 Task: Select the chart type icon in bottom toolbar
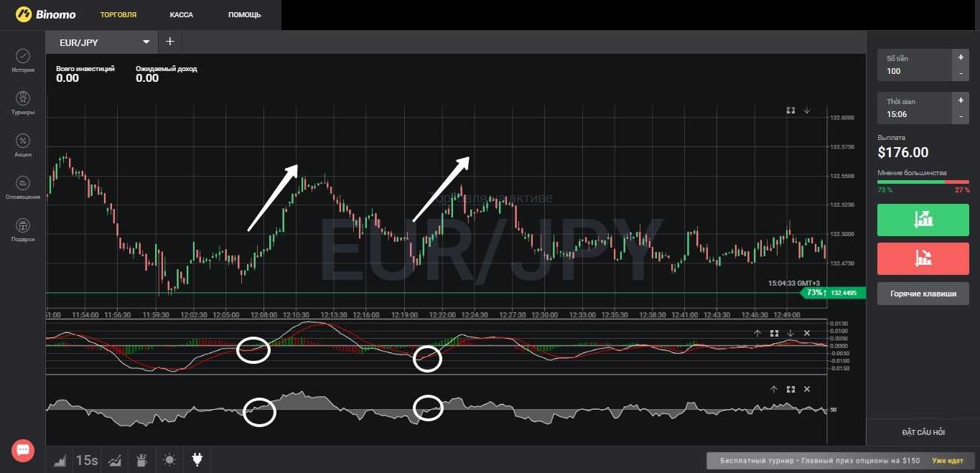(x=60, y=460)
